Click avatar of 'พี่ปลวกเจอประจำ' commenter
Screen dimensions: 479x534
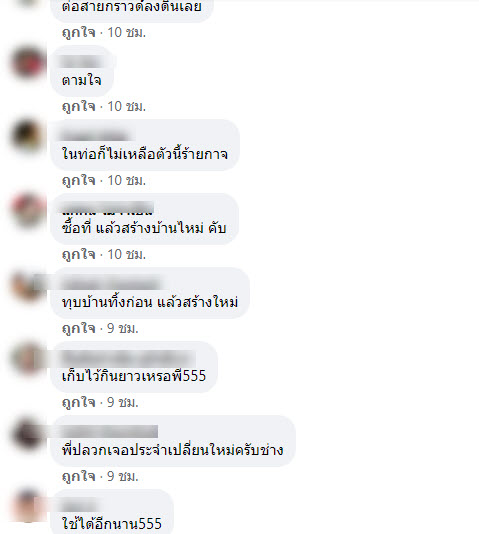tap(28, 433)
